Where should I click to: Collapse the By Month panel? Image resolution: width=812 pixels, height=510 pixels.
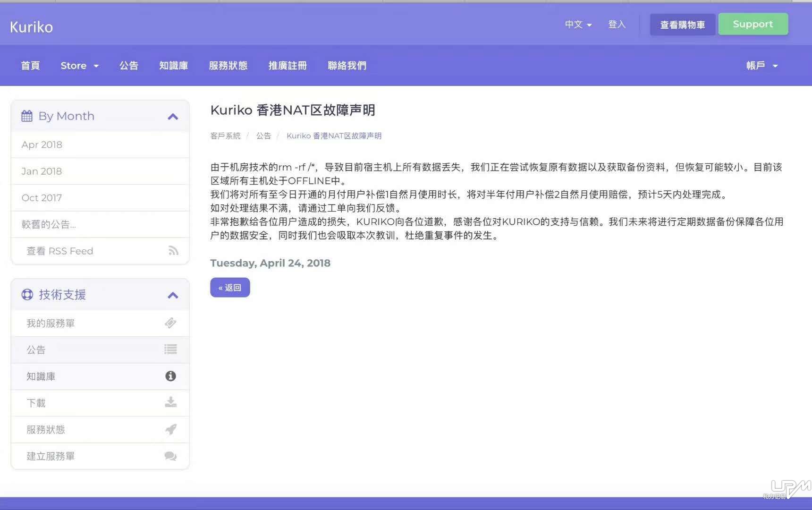click(173, 117)
